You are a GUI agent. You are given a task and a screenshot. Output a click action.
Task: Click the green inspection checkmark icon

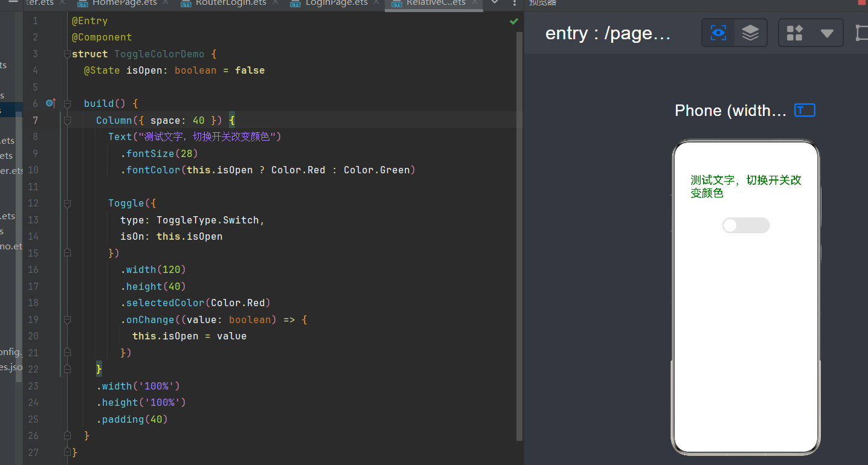(513, 21)
